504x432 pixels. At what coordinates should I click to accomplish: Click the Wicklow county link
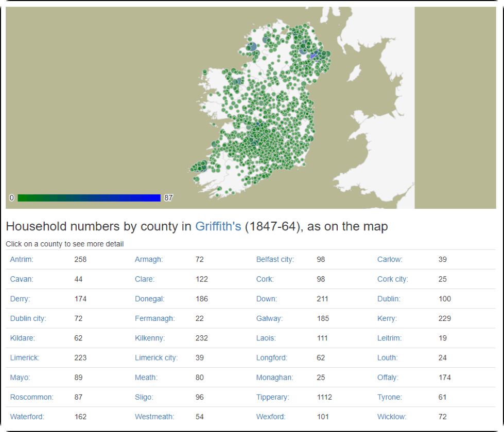[x=391, y=417]
